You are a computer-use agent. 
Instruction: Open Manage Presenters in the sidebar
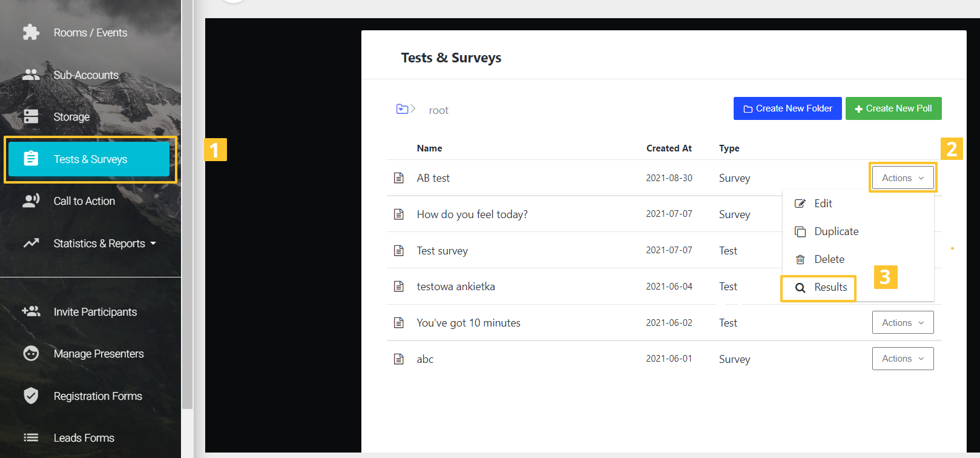(x=99, y=354)
